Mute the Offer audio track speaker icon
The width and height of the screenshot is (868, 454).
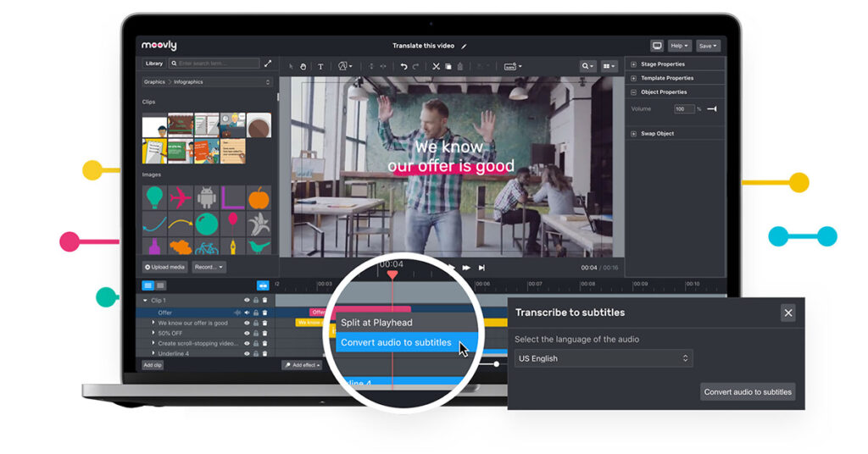(248, 313)
